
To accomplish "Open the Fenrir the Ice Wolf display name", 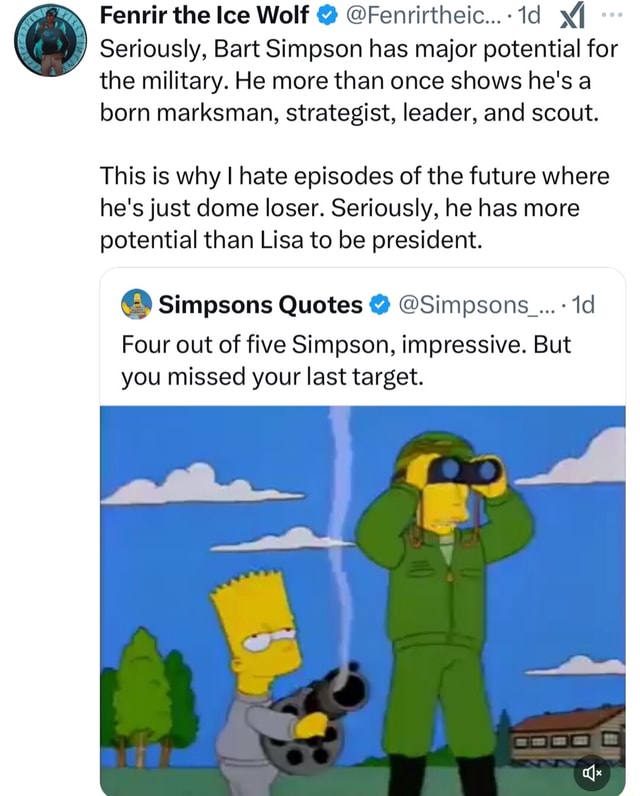I will (205, 16).
